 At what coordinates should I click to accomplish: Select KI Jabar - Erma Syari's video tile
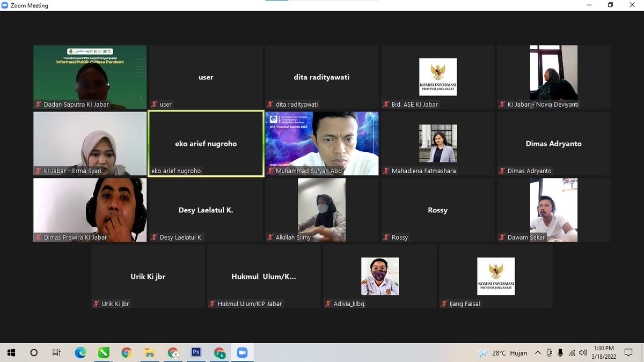pos(90,144)
